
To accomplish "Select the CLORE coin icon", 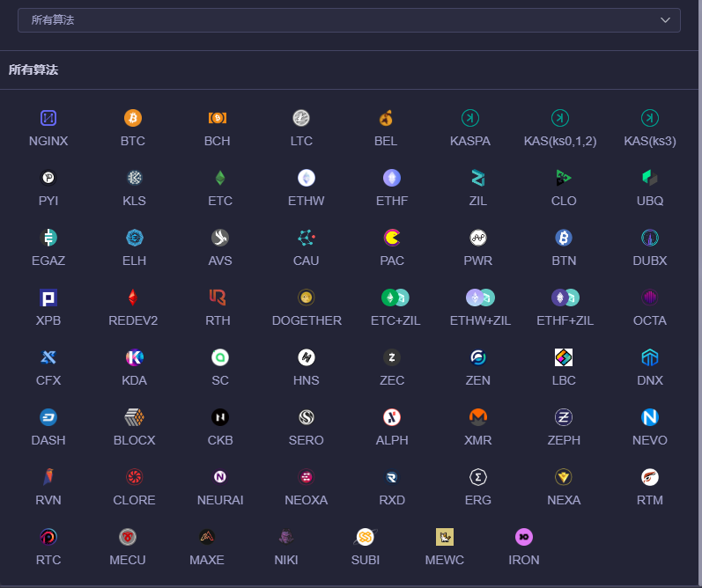I will (x=134, y=477).
